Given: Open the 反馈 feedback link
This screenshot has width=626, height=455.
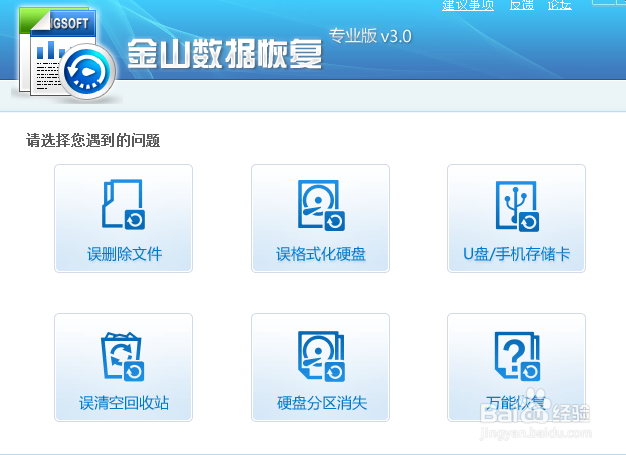Looking at the screenshot, I should (522, 5).
